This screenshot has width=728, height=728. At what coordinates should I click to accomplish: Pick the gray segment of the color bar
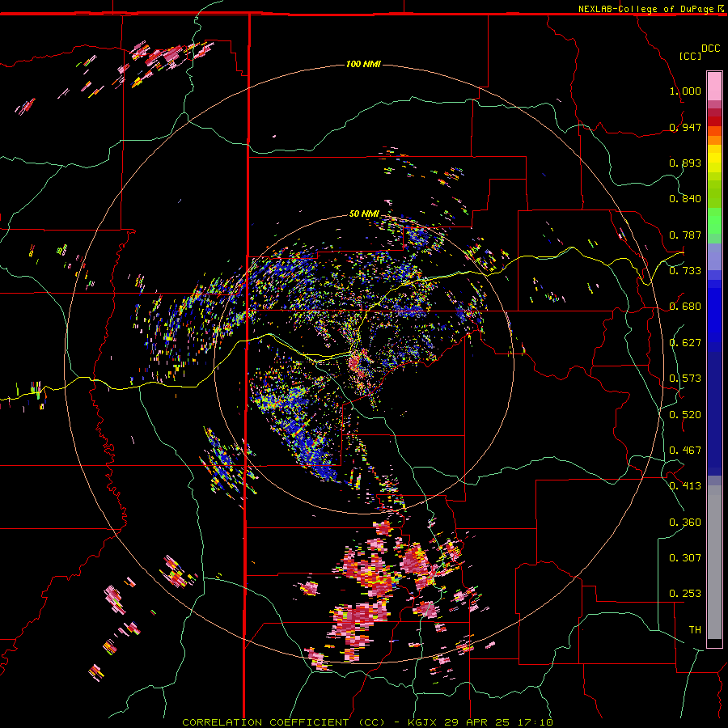(x=714, y=562)
